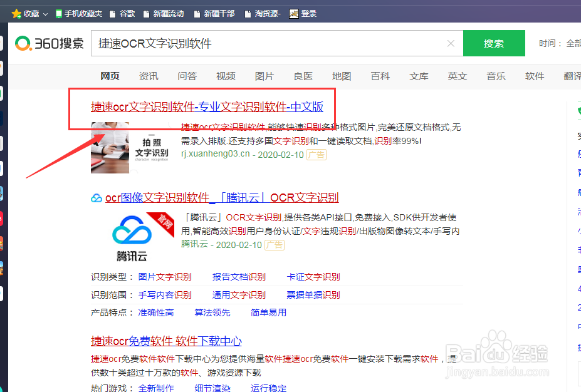
Task: Open the 准确性高 sublink
Action: click(156, 312)
